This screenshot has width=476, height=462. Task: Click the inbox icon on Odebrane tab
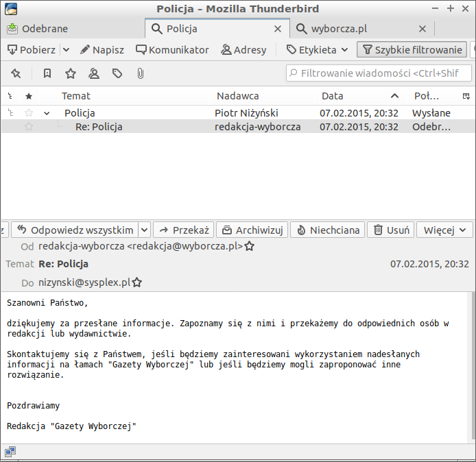coord(12,29)
